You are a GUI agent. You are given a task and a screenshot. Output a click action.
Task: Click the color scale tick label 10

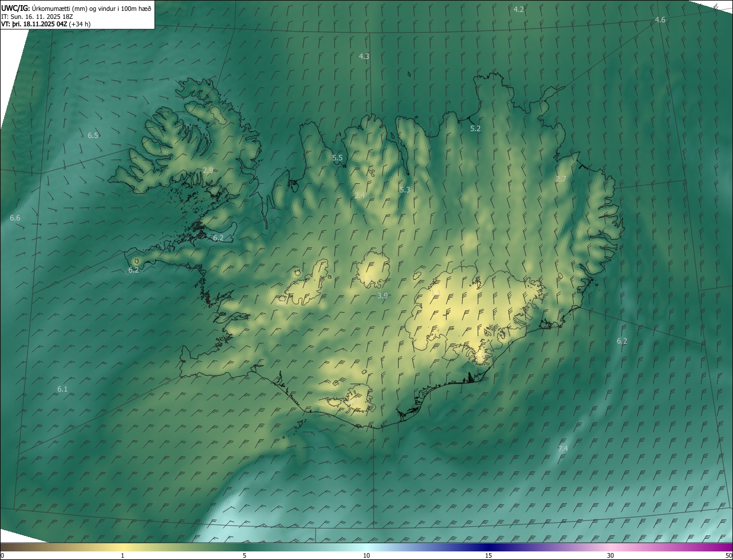pyautogui.click(x=366, y=556)
